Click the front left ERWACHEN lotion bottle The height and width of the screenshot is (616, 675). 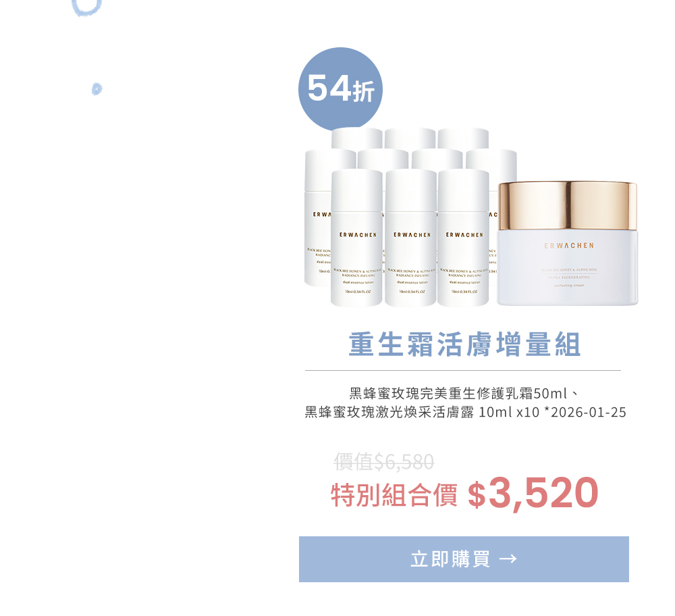pos(356,238)
